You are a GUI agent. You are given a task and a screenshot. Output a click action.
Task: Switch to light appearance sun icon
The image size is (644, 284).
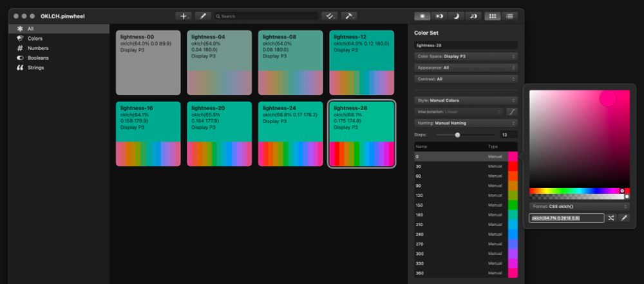coord(422,16)
